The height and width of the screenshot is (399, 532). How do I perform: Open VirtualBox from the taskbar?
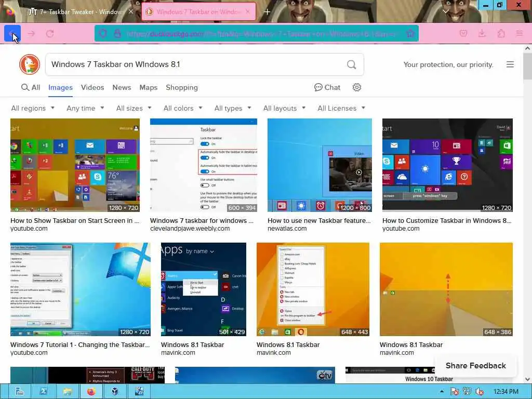point(115,392)
